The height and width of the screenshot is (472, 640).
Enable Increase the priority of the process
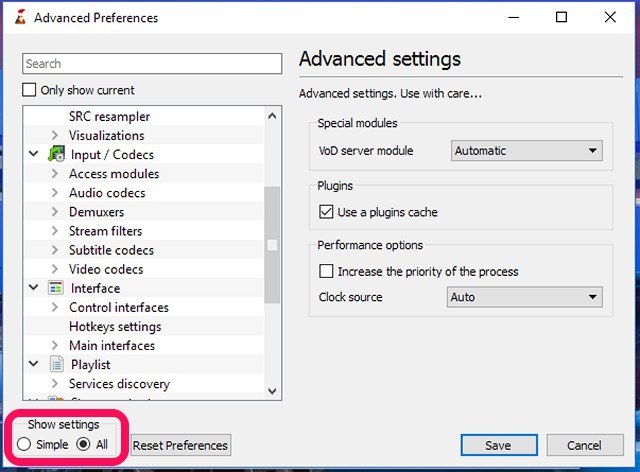[326, 271]
